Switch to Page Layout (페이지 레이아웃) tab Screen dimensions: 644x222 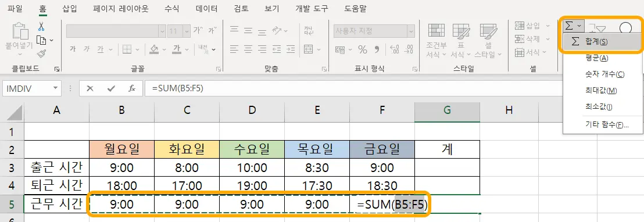click(121, 8)
